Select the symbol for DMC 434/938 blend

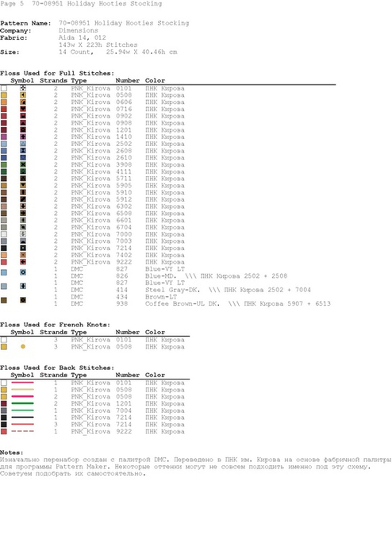(23, 300)
